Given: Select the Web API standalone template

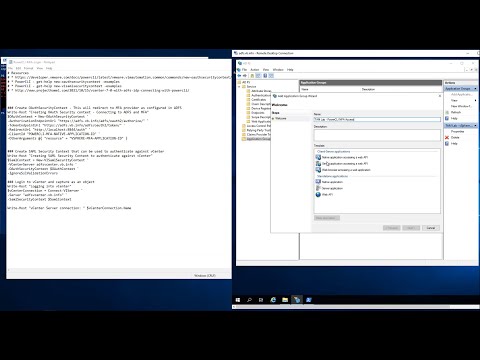Looking at the screenshot, I should tap(324, 194).
